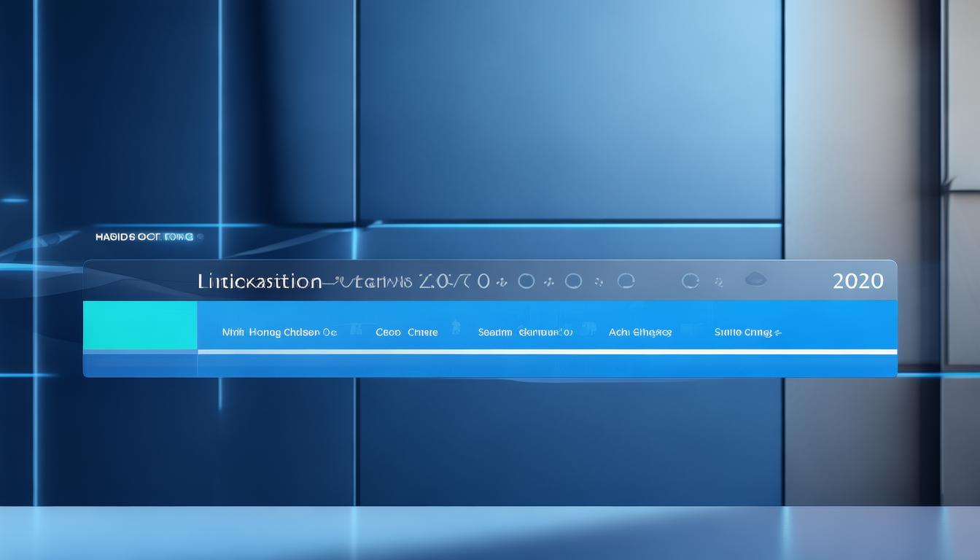Open the 'Achi Ethgeg' tab
The width and height of the screenshot is (980, 560).
pyautogui.click(x=639, y=332)
